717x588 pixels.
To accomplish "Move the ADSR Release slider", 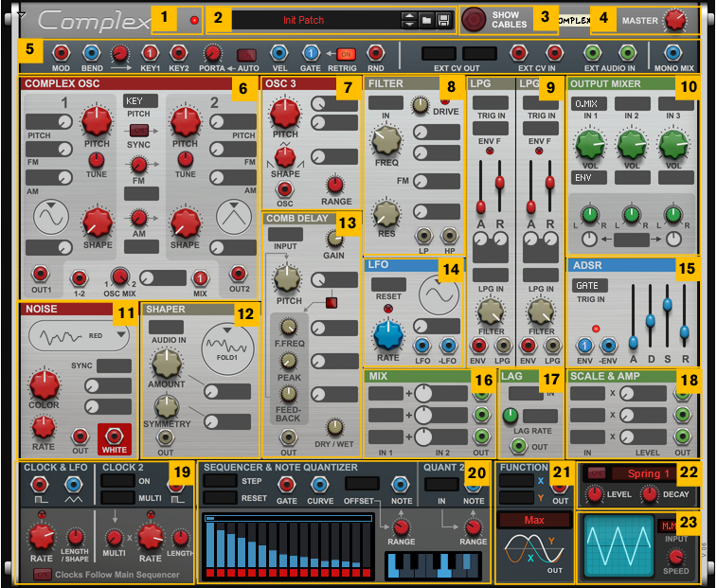I will 684,331.
